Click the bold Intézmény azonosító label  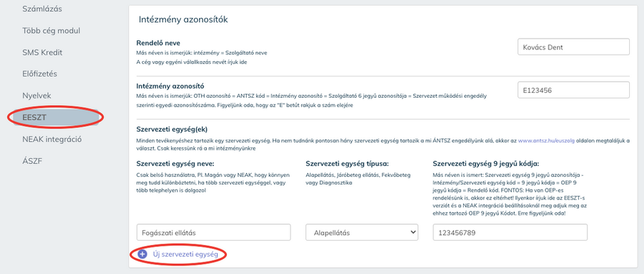[170, 86]
